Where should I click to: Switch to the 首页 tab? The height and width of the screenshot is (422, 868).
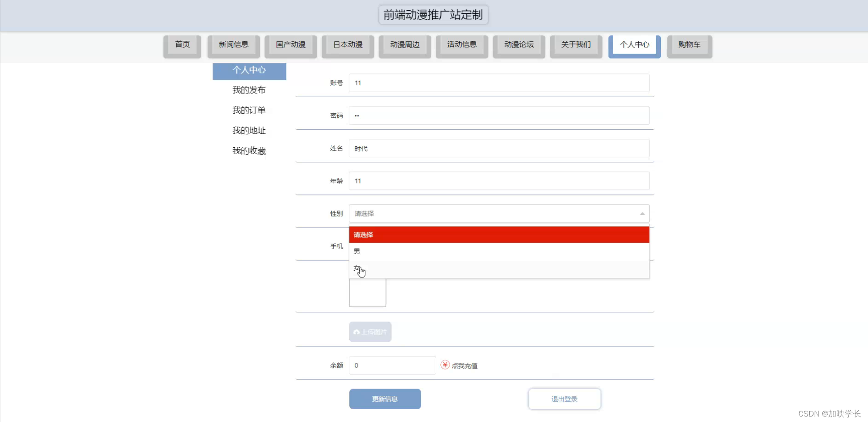click(182, 44)
